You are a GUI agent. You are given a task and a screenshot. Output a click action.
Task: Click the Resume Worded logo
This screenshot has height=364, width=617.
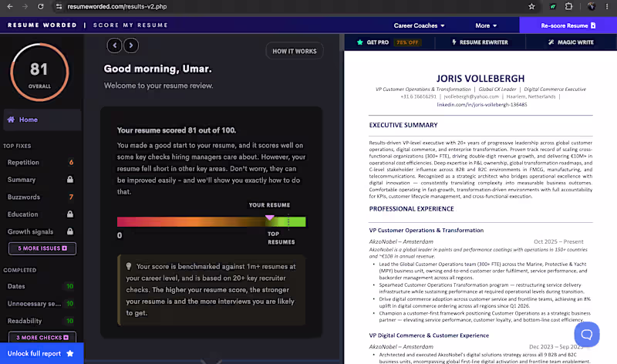click(x=42, y=25)
